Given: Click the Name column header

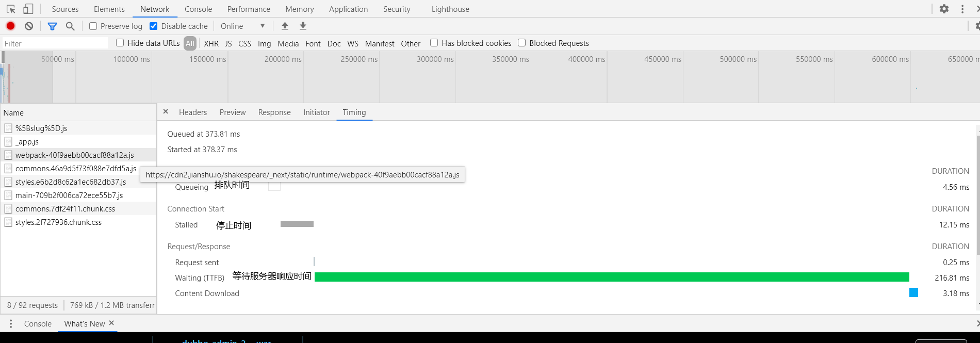Looking at the screenshot, I should click(78, 112).
